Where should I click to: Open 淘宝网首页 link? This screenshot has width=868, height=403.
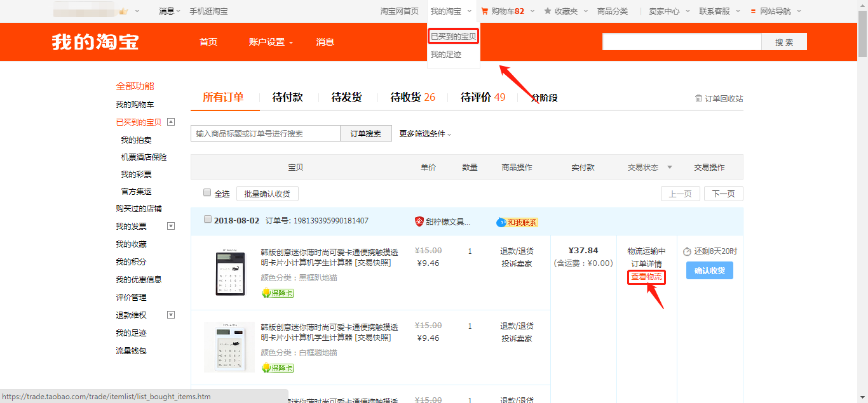400,11
